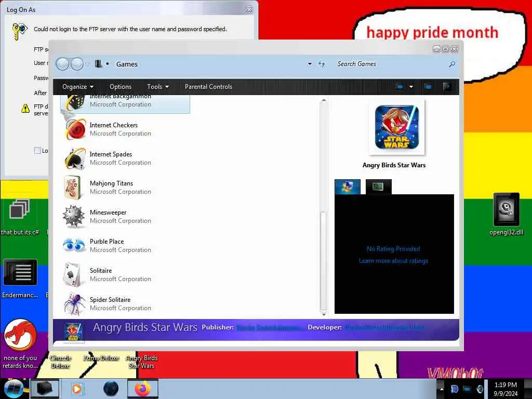Click the No Rating Provided text

(393, 249)
